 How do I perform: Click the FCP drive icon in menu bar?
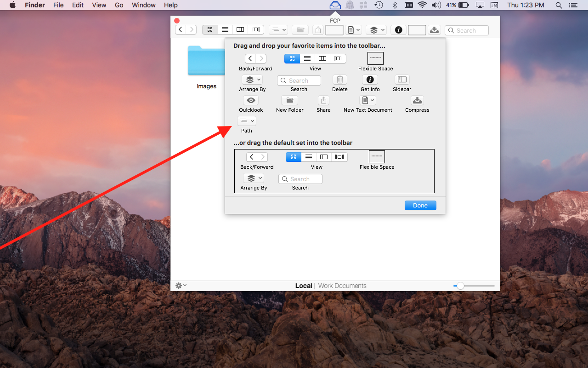335,5
